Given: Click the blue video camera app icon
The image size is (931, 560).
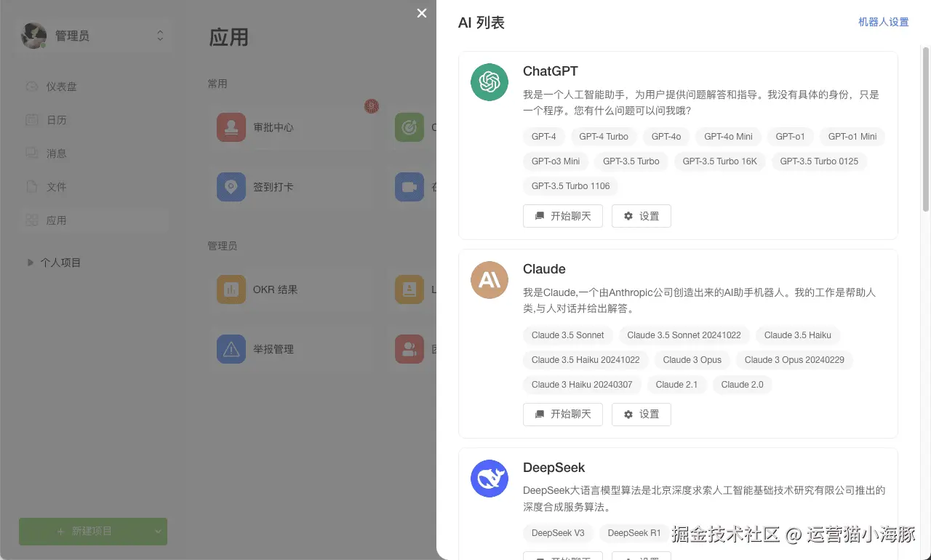Looking at the screenshot, I should pos(409,187).
